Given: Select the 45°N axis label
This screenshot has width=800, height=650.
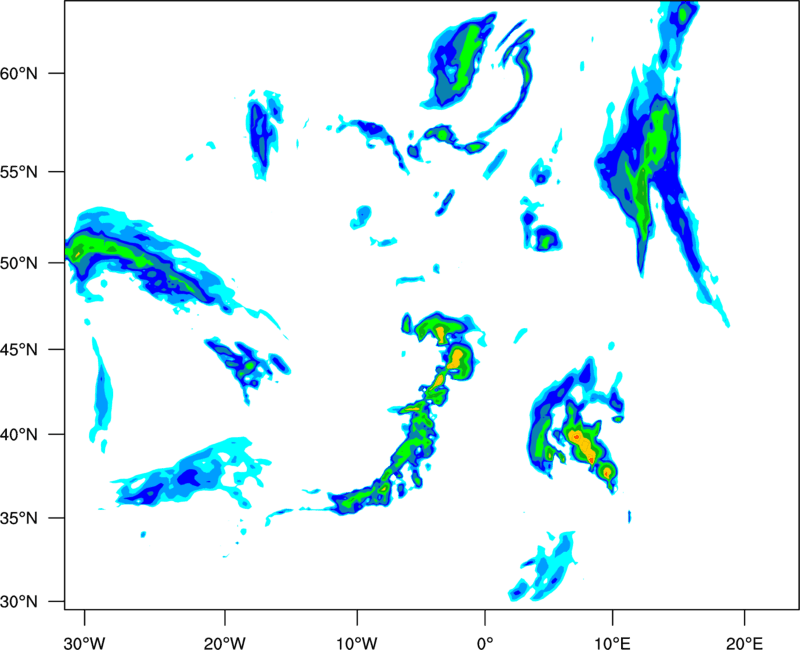Looking at the screenshot, I should [x=19, y=349].
